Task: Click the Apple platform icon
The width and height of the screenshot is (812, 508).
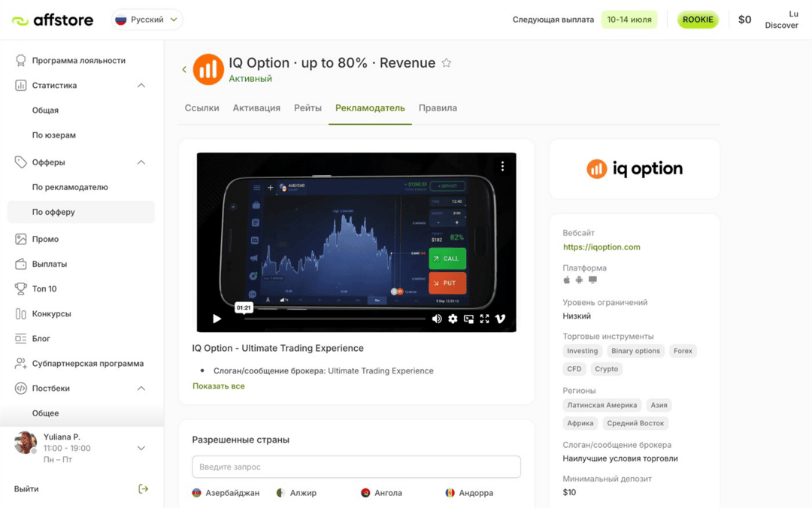Action: click(x=567, y=280)
